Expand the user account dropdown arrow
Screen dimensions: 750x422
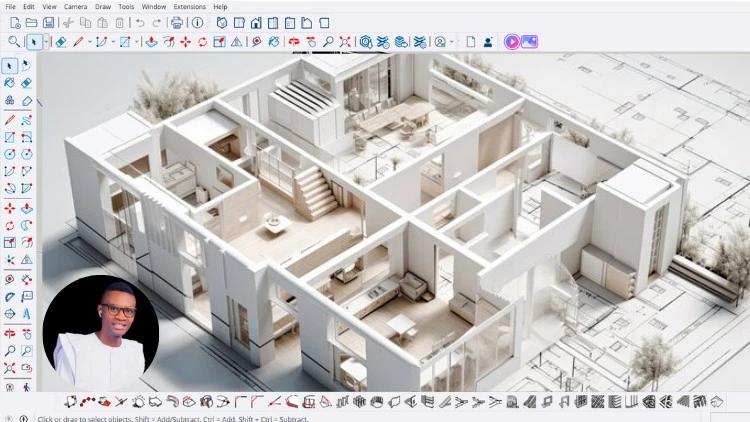(x=452, y=42)
